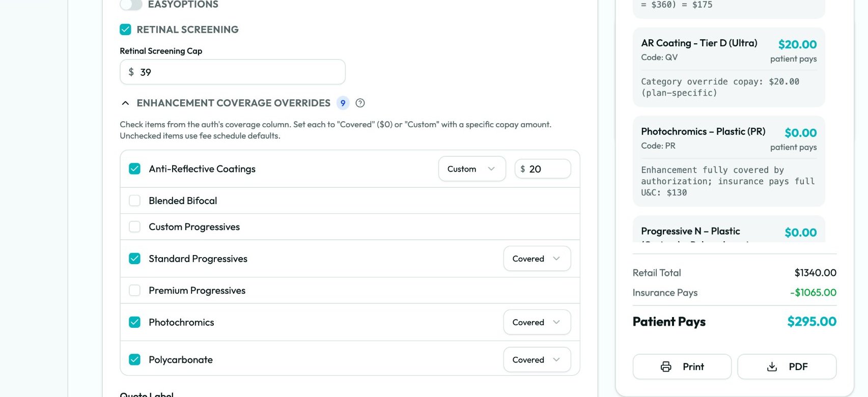Viewport: 868px width, 397px height.
Task: Click the download icon on PDF button
Action: coord(772,366)
